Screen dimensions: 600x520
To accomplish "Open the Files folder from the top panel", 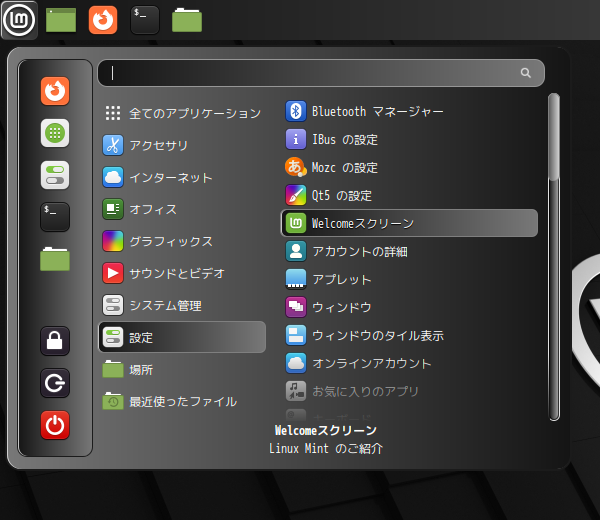I will pos(187,20).
